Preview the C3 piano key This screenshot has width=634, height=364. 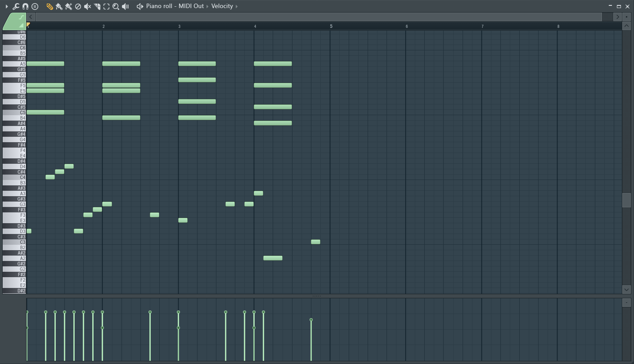[x=14, y=242]
